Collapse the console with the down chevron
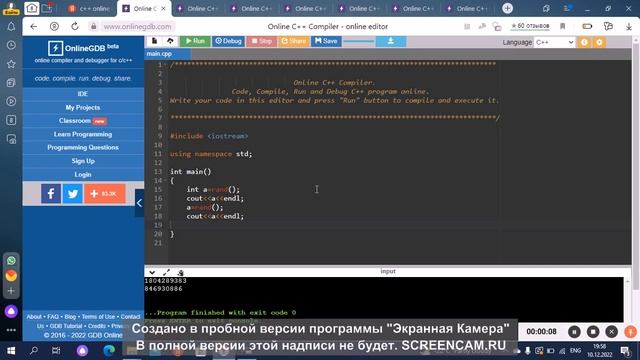The height and width of the screenshot is (360, 640). [152, 272]
